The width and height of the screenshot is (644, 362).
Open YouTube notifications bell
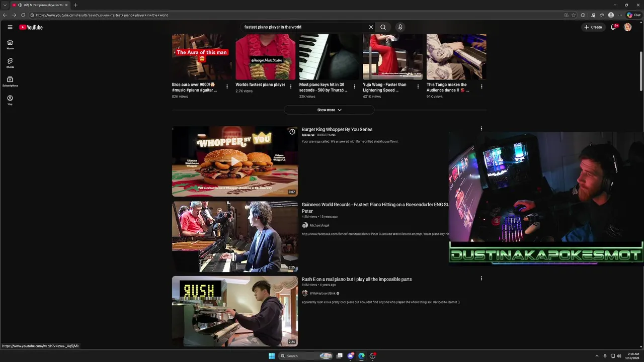pyautogui.click(x=613, y=27)
